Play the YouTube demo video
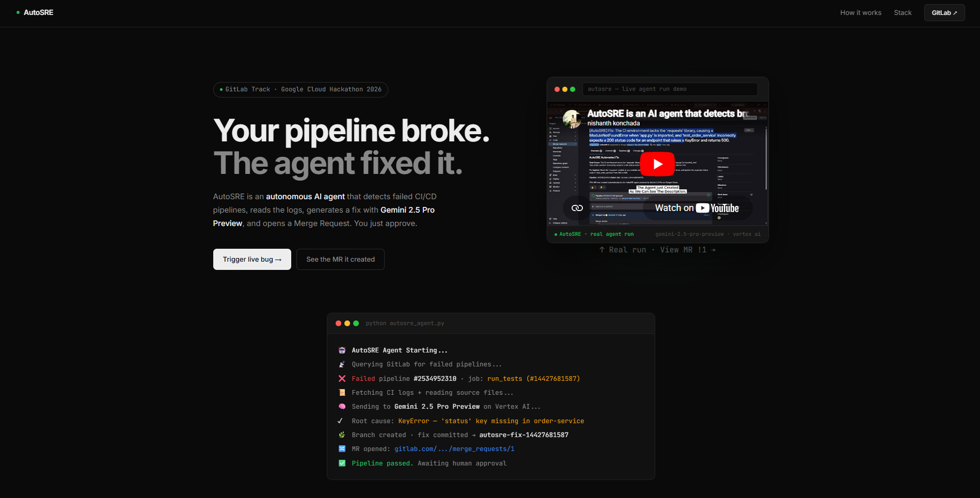Viewport: 980px width, 498px height. [x=657, y=164]
